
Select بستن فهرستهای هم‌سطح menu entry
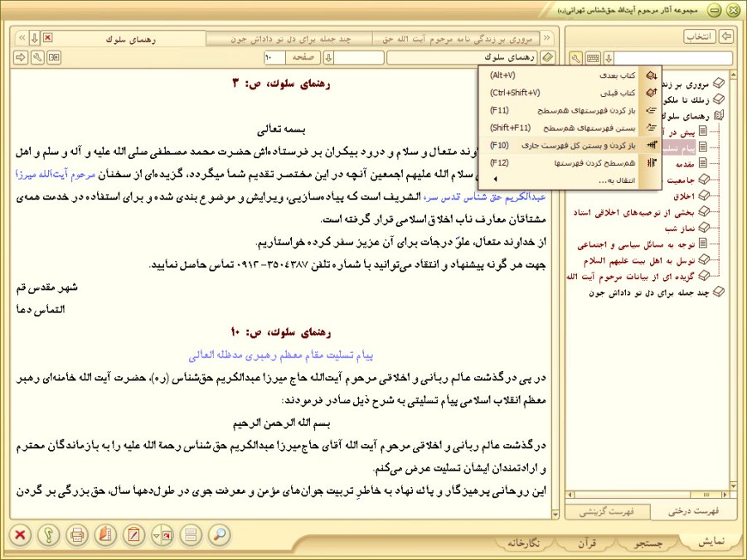pos(561,128)
